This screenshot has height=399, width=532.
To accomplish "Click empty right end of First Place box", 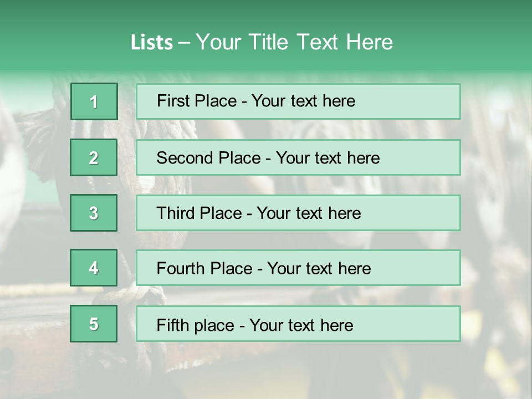I will pos(421,101).
